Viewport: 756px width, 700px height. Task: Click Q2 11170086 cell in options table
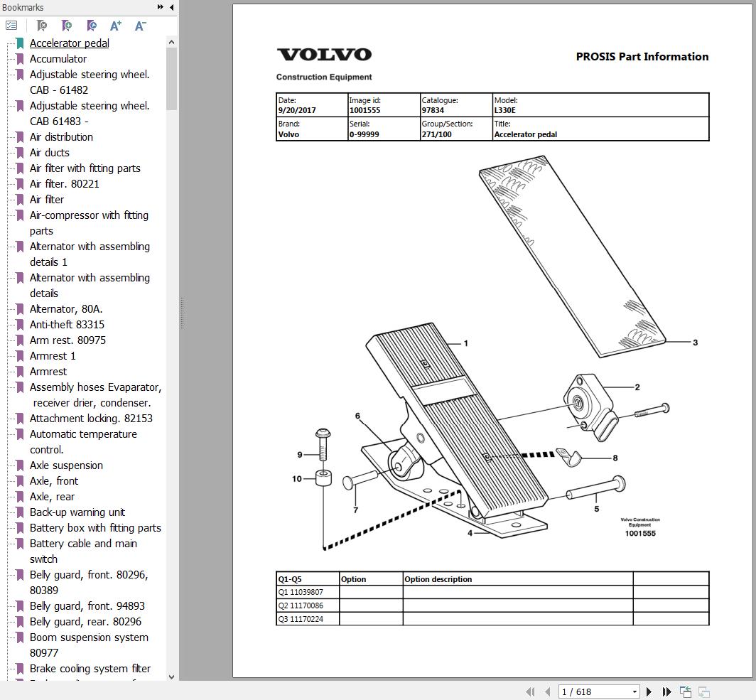[308, 605]
